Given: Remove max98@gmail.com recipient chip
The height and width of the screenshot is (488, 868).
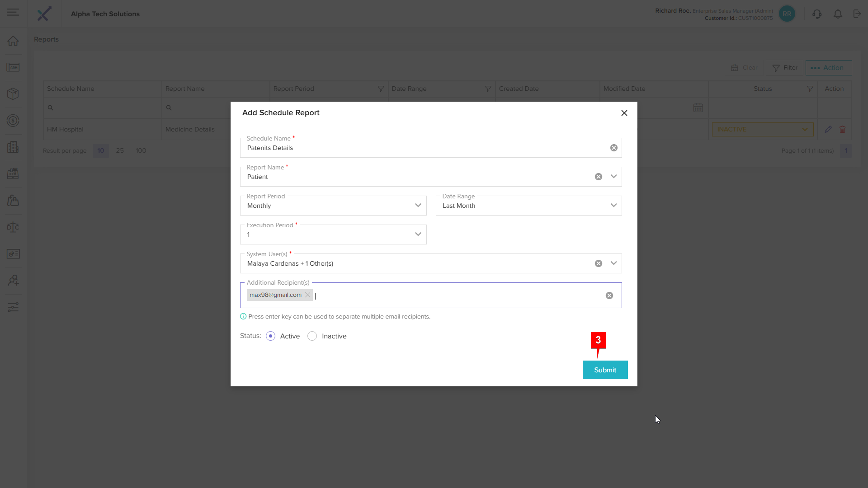Looking at the screenshot, I should point(307,295).
